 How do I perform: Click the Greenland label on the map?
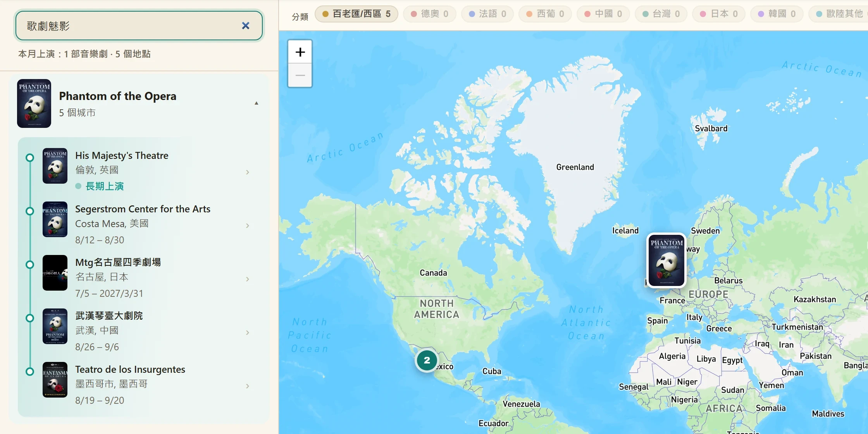click(575, 167)
